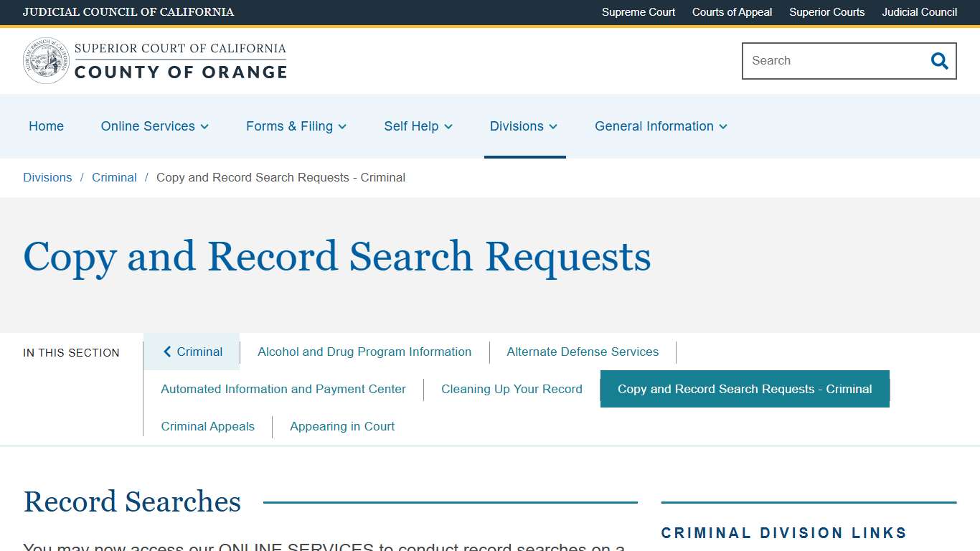The width and height of the screenshot is (980, 551).
Task: Navigate to Courts of Appeal
Action: 732,12
